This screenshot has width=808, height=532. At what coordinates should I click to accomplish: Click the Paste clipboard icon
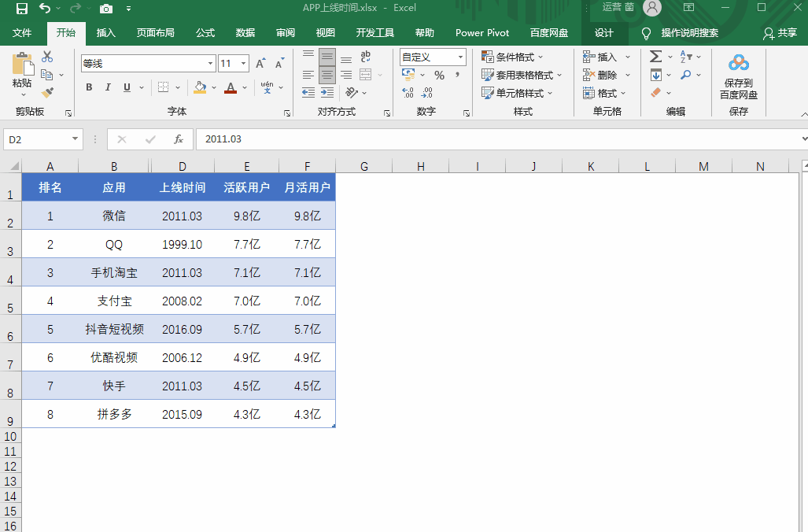tap(22, 64)
